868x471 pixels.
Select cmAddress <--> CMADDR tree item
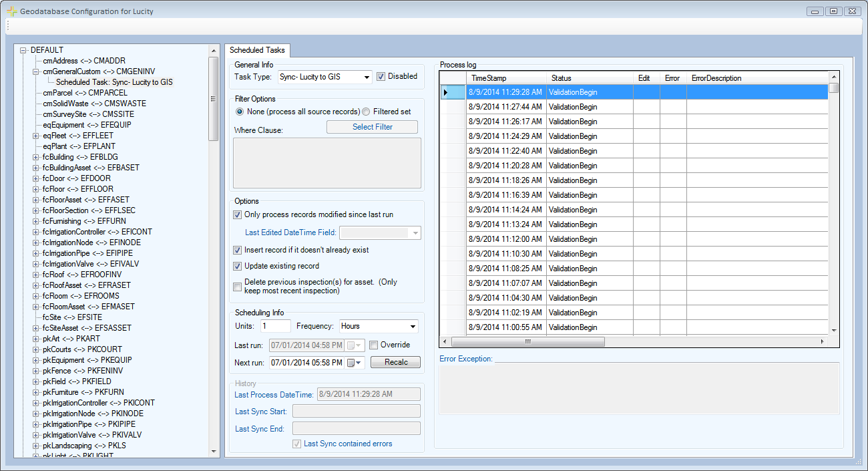(x=84, y=61)
